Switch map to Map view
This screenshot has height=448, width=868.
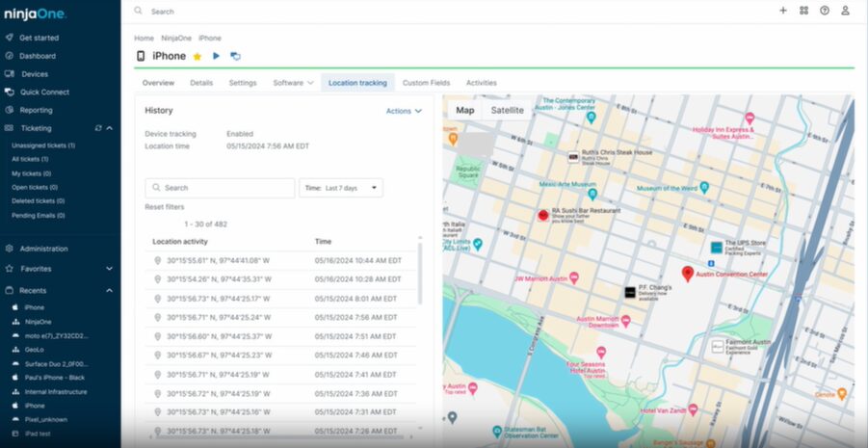465,110
